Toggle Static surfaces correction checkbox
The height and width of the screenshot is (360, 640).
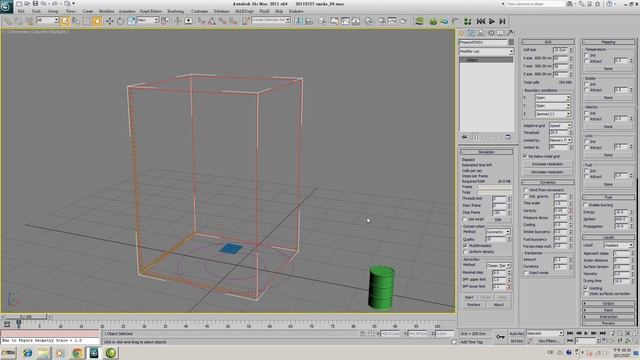(x=586, y=294)
